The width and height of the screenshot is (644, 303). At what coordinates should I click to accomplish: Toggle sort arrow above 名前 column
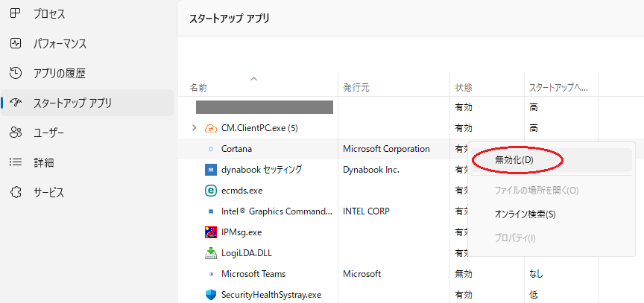pyautogui.click(x=254, y=78)
